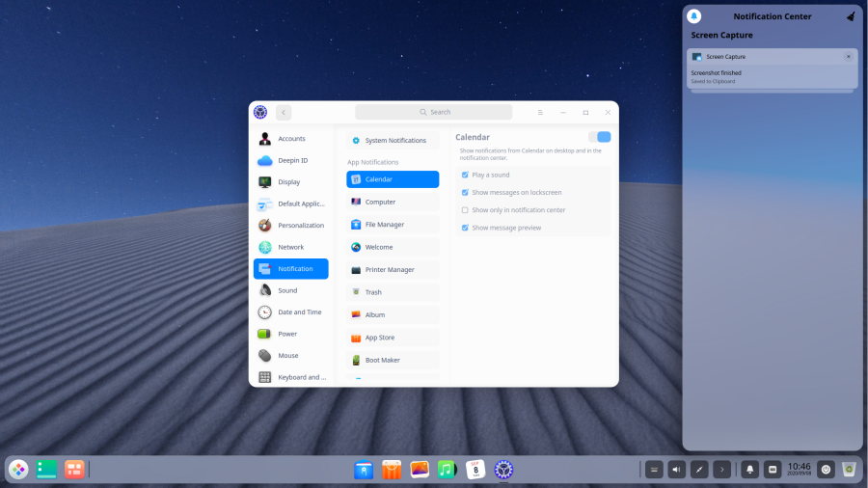Uncheck Show message preview option
This screenshot has width=868, height=488.
[465, 228]
